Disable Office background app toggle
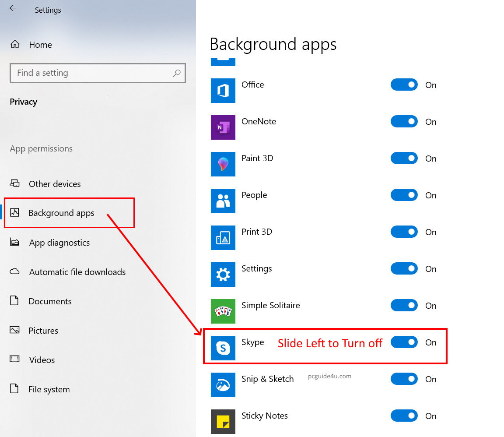The width and height of the screenshot is (504, 437). 404,85
